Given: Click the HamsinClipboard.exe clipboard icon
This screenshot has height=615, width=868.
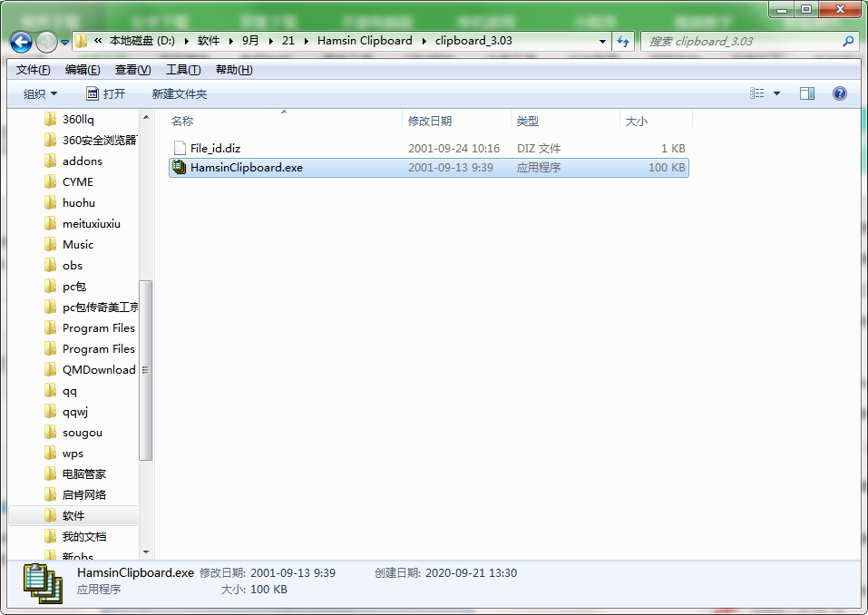Looking at the screenshot, I should tap(180, 167).
